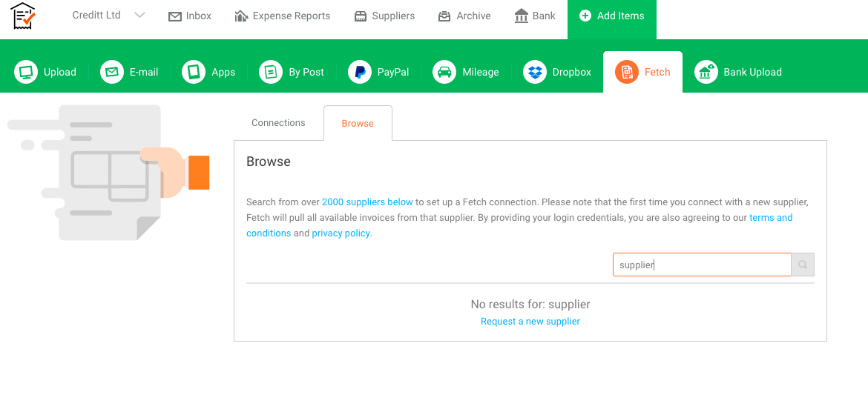Click the supplier search input field

[x=701, y=265]
